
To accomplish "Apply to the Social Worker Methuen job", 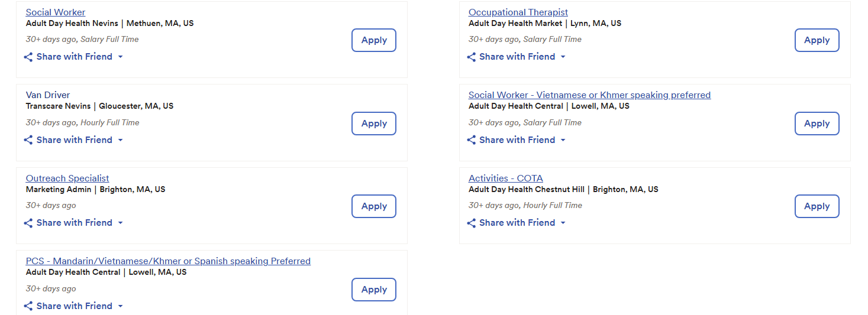I will click(x=374, y=40).
